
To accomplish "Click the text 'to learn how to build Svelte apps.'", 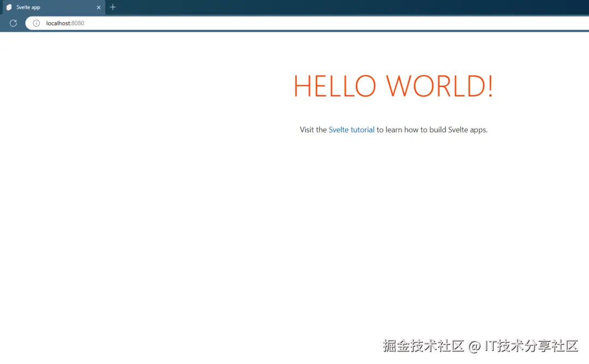I will (x=432, y=130).
